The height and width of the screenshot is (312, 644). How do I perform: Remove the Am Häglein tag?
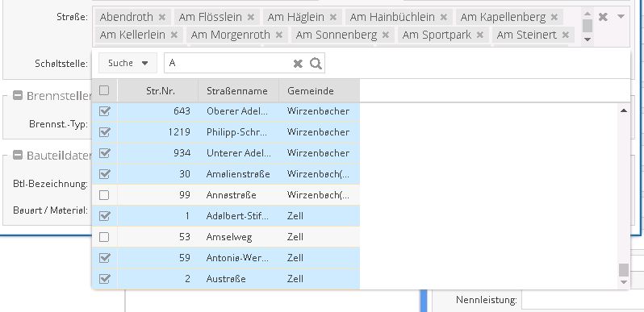(333, 17)
